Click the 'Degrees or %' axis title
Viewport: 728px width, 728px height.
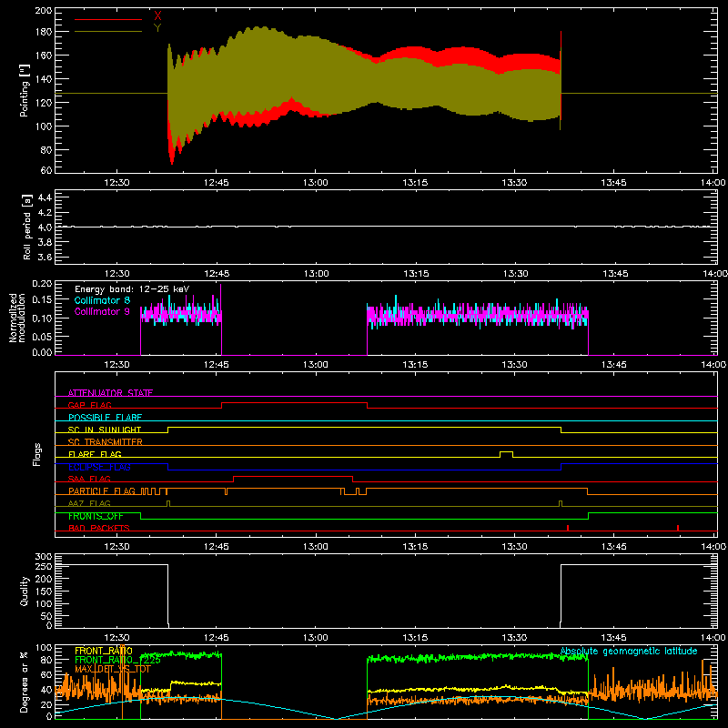pos(25,682)
